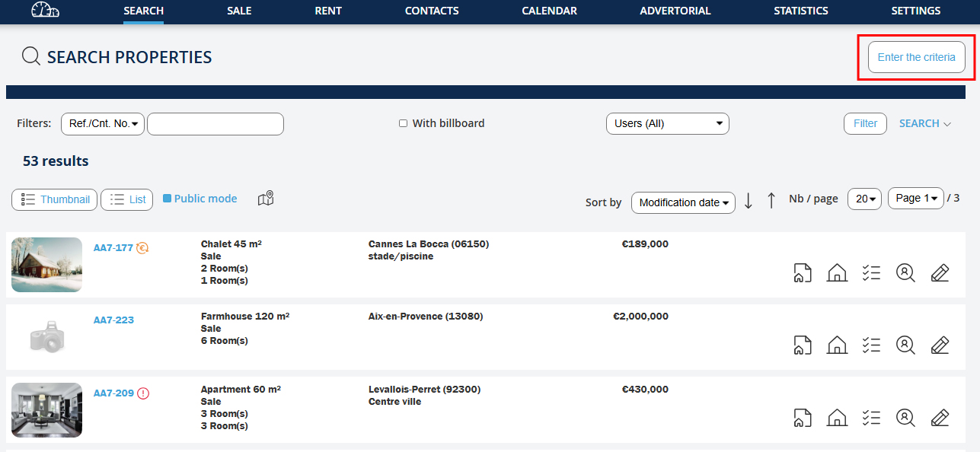Open the CONTACTS menu
Image resolution: width=980 pixels, height=452 pixels.
click(x=432, y=11)
